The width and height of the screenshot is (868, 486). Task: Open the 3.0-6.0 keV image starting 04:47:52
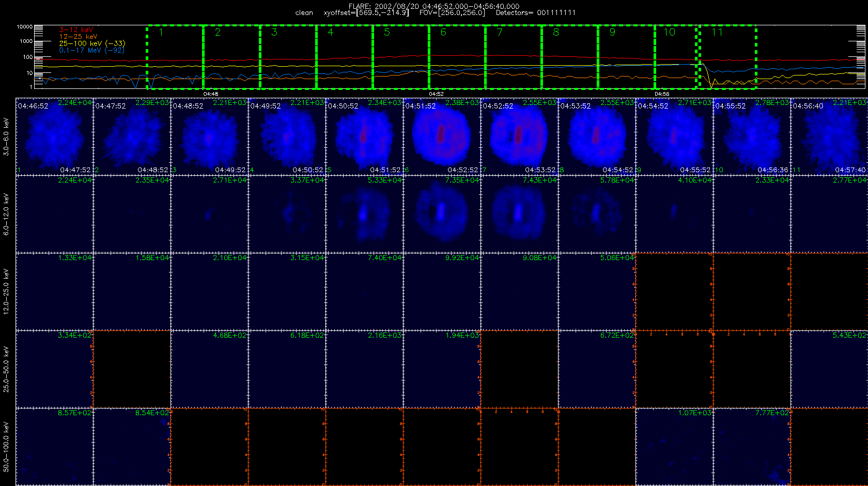tap(132, 136)
